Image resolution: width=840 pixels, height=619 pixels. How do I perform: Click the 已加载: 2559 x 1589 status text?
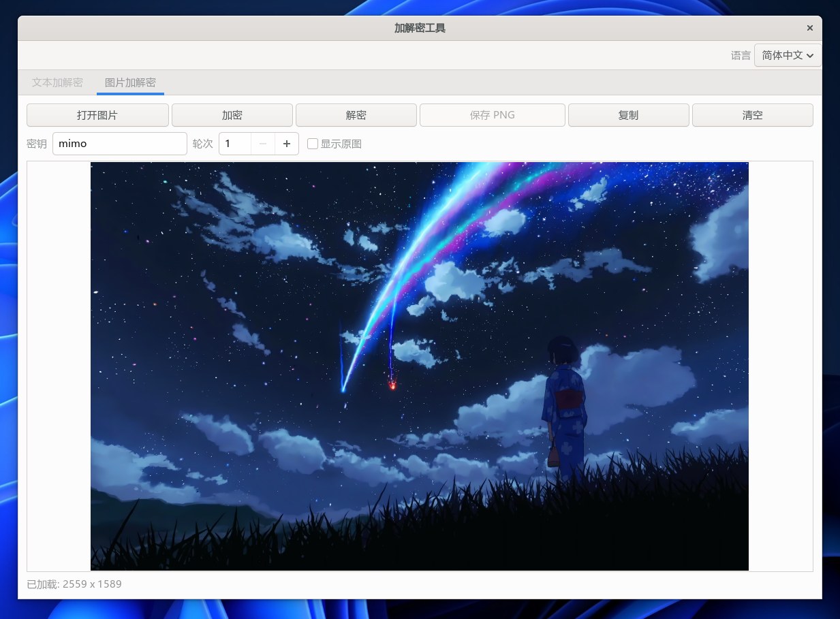74,584
